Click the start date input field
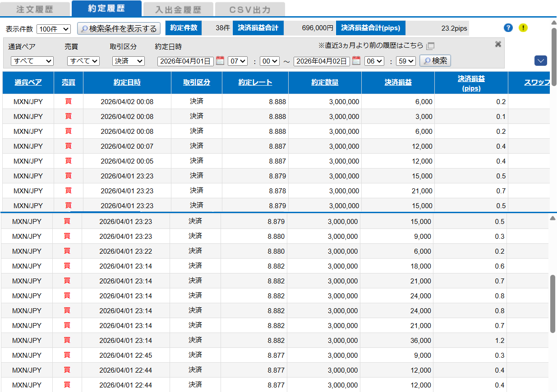The width and height of the screenshot is (557, 392). [185, 61]
